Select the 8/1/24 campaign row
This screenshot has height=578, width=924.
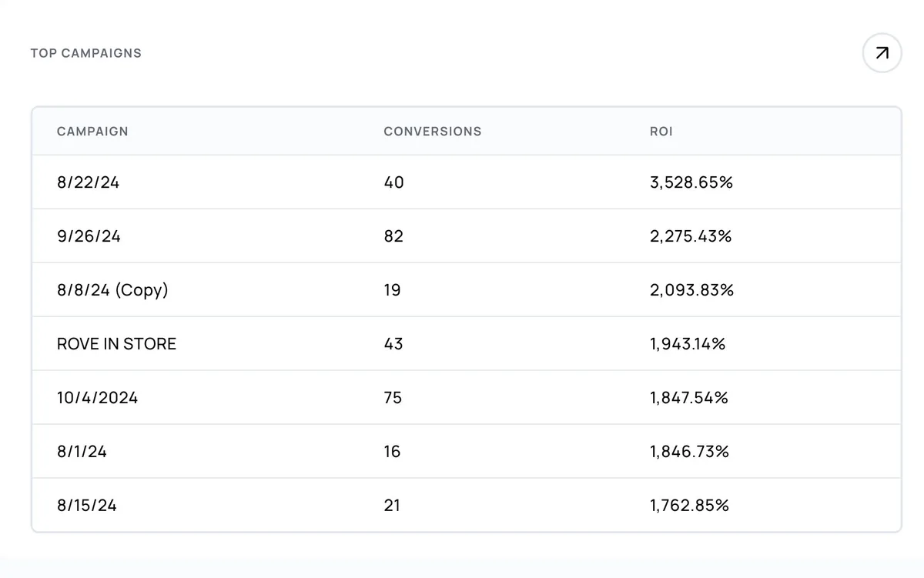(x=82, y=452)
